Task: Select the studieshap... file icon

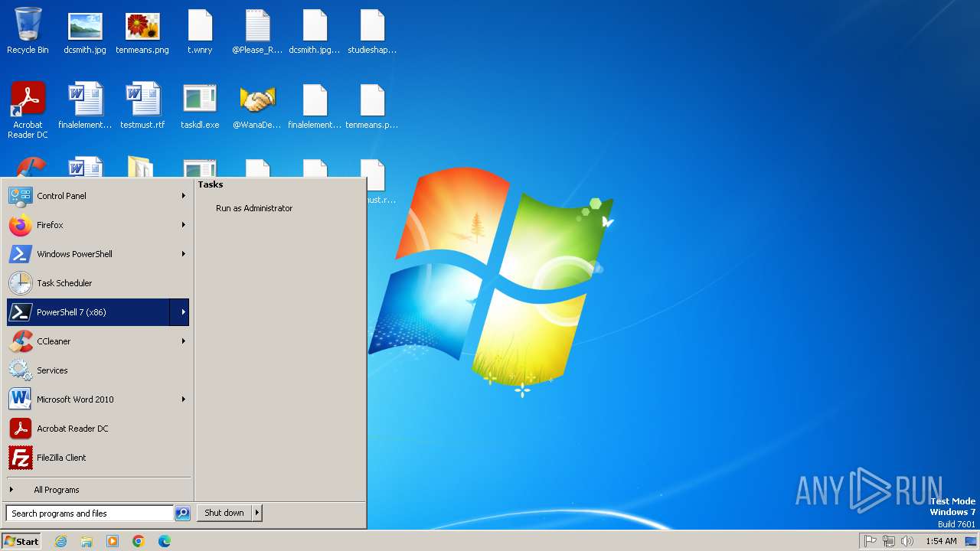Action: click(372, 31)
